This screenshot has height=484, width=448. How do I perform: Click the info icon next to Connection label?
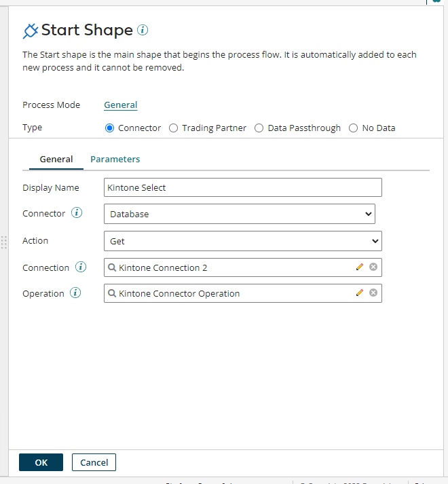point(81,267)
